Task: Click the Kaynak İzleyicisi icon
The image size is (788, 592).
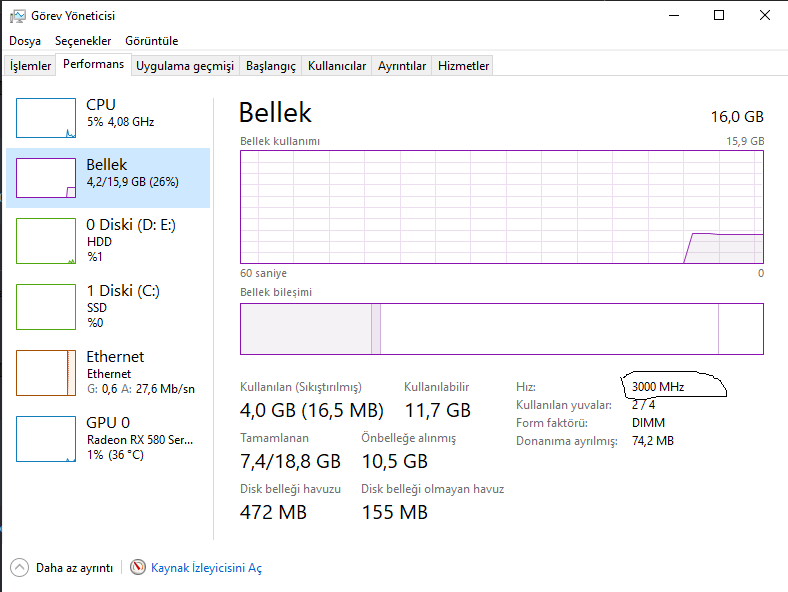Action: click(138, 567)
